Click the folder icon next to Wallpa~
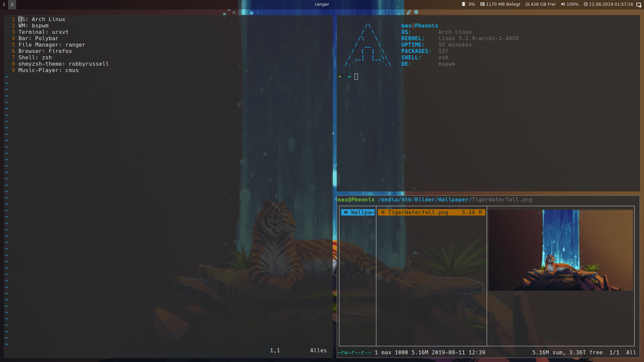Screen dimensions: 644x362 pyautogui.click(x=345, y=212)
